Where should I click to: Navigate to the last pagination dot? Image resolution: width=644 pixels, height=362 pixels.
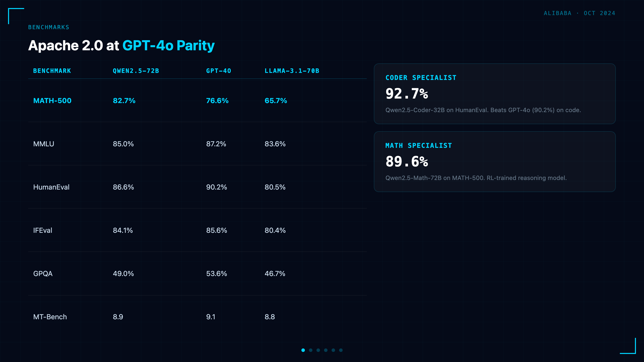(341, 350)
